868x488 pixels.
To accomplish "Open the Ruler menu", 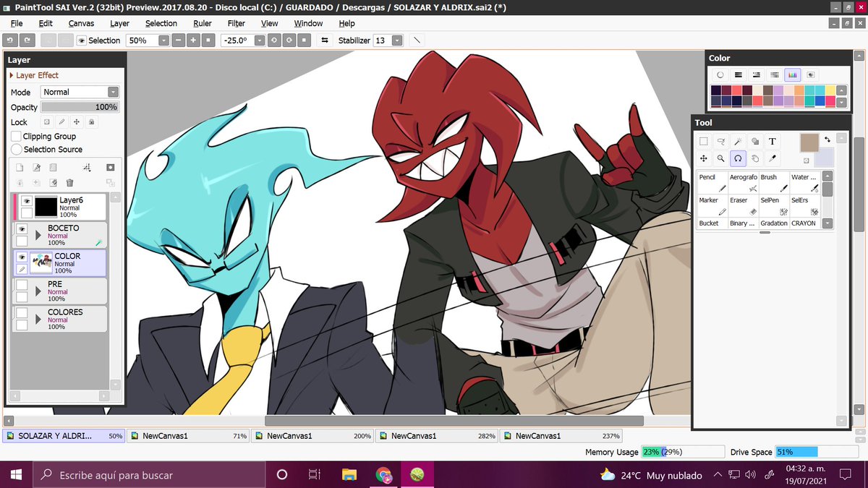I will (203, 23).
